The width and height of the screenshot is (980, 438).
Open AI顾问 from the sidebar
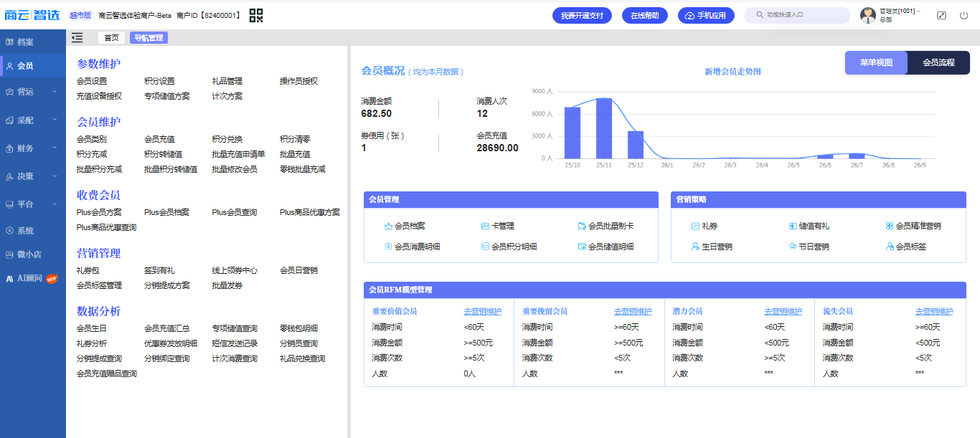33,278
